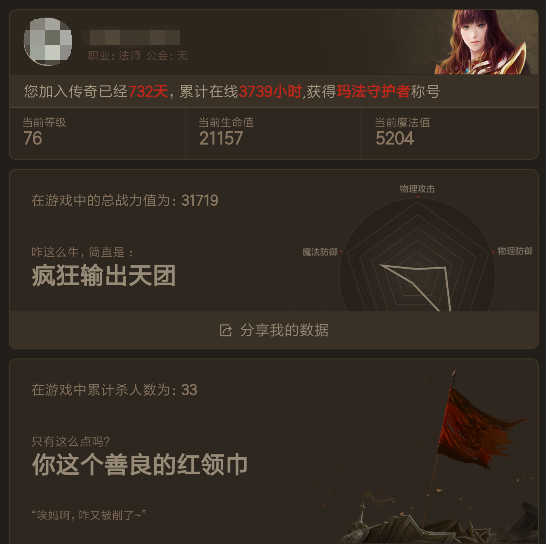Click the 公会: 无 guild label
546x544 pixels.
167,56
